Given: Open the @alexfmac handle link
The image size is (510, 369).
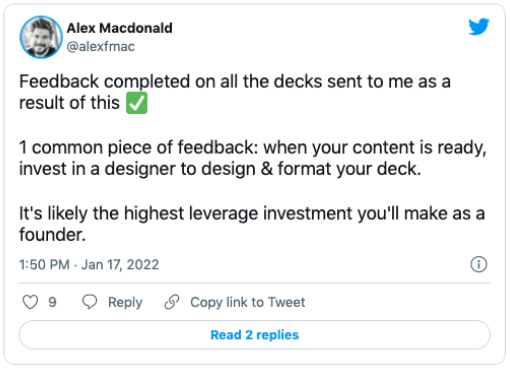Looking at the screenshot, I should [101, 46].
